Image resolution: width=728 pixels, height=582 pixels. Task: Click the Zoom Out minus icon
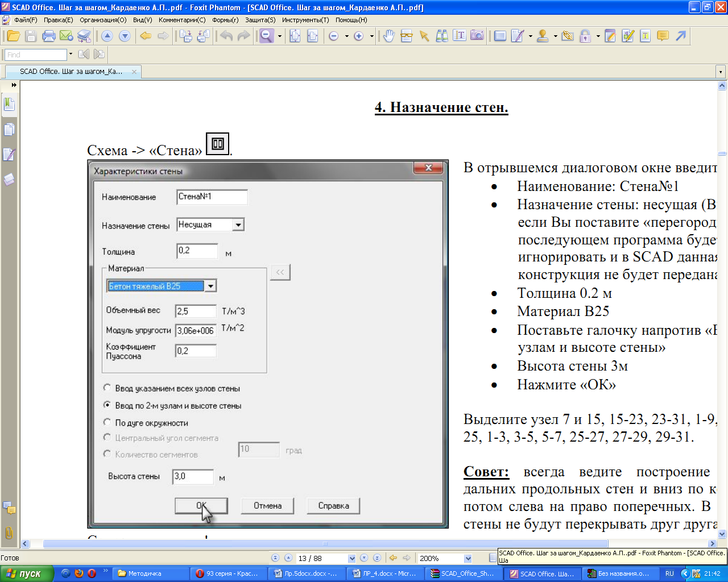click(334, 36)
